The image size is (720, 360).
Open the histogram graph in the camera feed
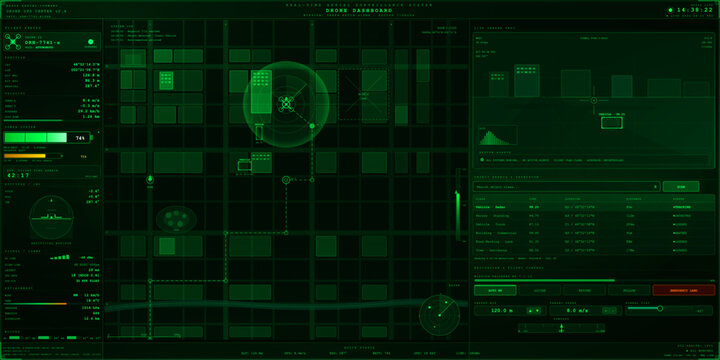point(498,135)
